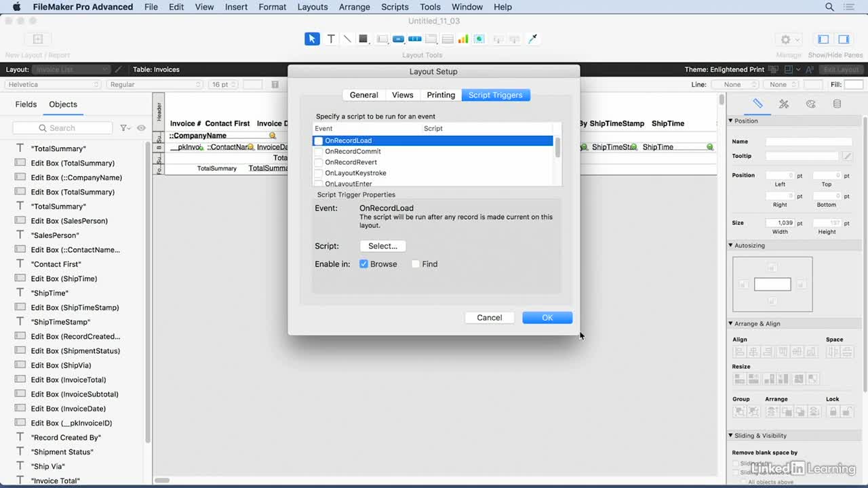Image resolution: width=868 pixels, height=488 pixels.
Task: Open the Regular font style dropdown
Action: click(155, 85)
